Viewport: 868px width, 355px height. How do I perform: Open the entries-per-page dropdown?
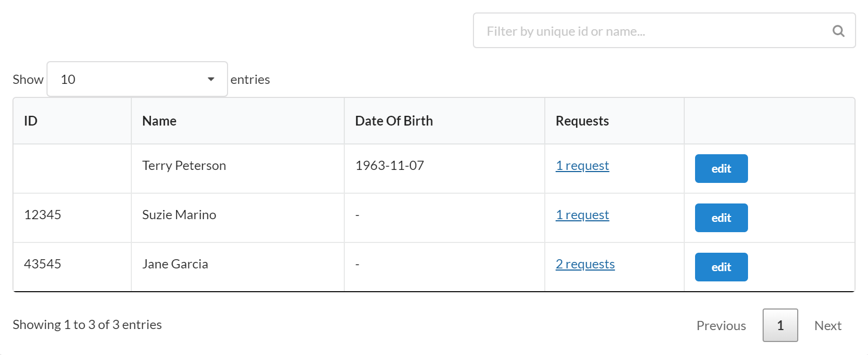(137, 80)
